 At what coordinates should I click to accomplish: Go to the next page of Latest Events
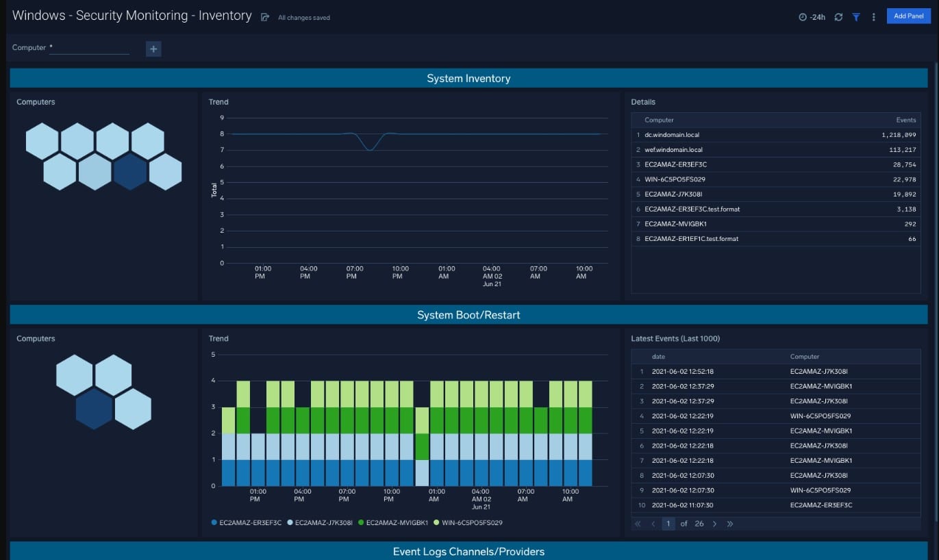point(714,524)
